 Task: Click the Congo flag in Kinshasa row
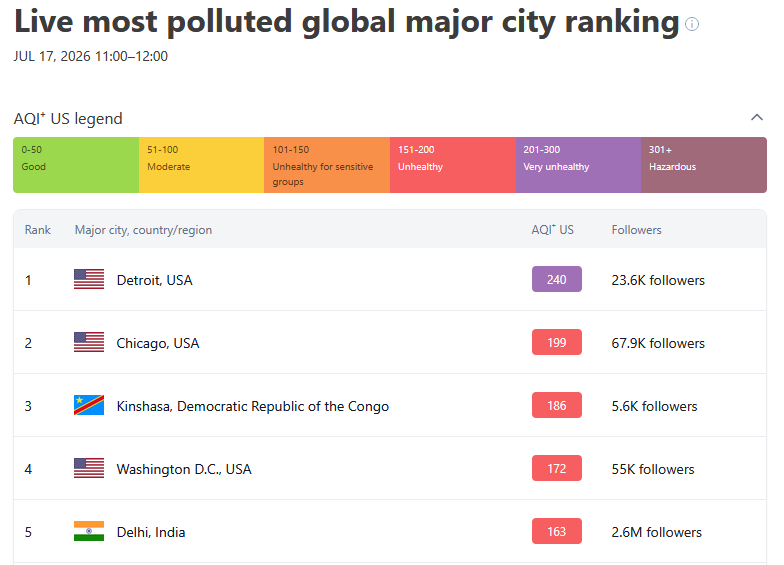tap(89, 405)
